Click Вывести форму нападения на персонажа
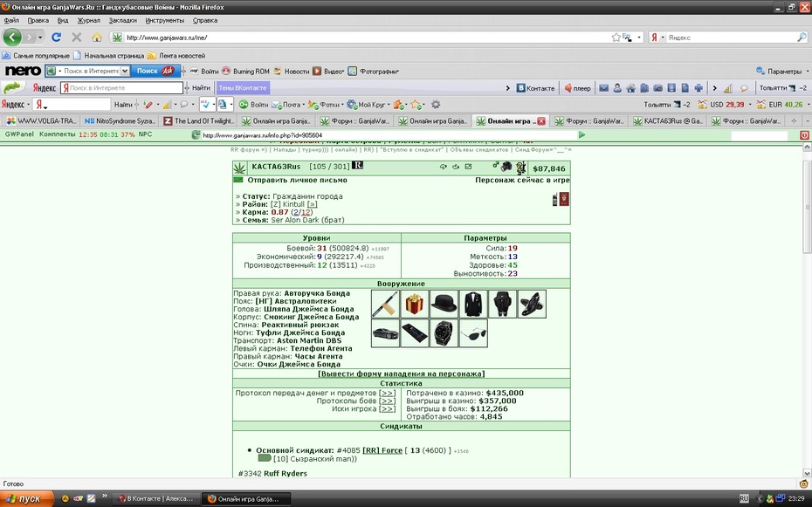Image resolution: width=812 pixels, height=507 pixels. pyautogui.click(x=402, y=373)
